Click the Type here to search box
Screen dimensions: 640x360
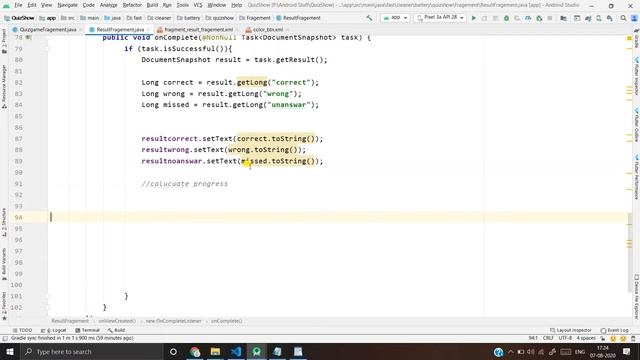coord(91,351)
